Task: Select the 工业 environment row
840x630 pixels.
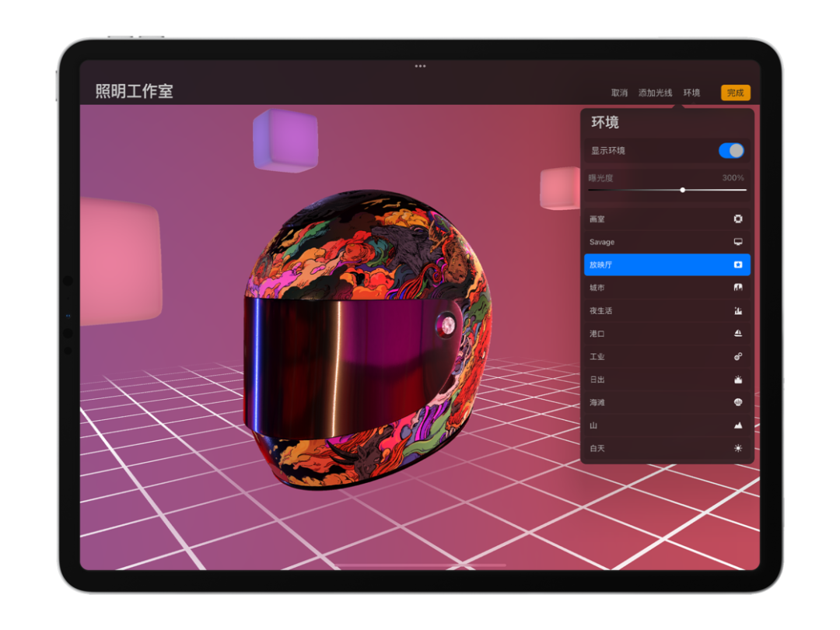Action: pyautogui.click(x=667, y=356)
